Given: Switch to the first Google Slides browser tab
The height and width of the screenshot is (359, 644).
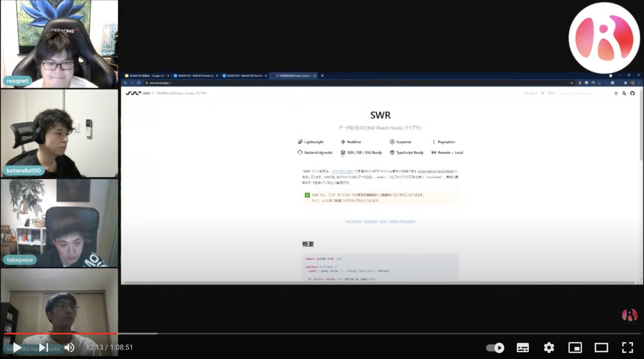Looking at the screenshot, I should (147, 76).
